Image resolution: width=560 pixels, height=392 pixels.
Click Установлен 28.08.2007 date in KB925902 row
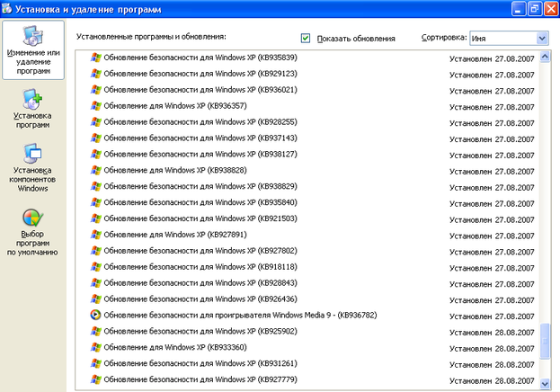[492, 333]
